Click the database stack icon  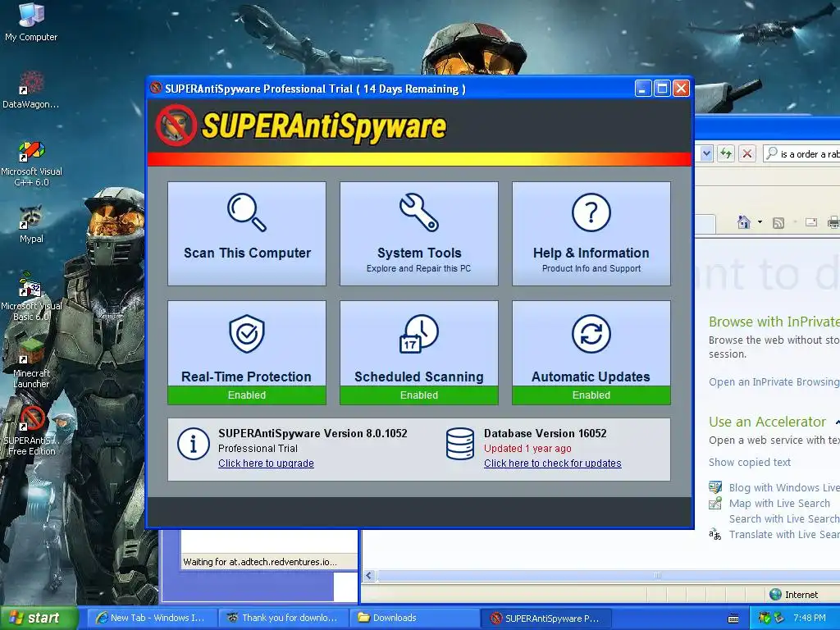(460, 444)
